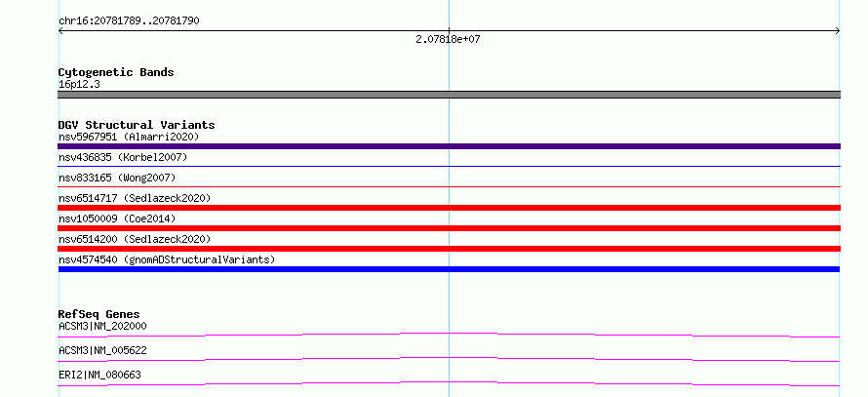The height and width of the screenshot is (397, 868).
Task: Click the red bar under nsv6514717
Action: click(x=449, y=208)
